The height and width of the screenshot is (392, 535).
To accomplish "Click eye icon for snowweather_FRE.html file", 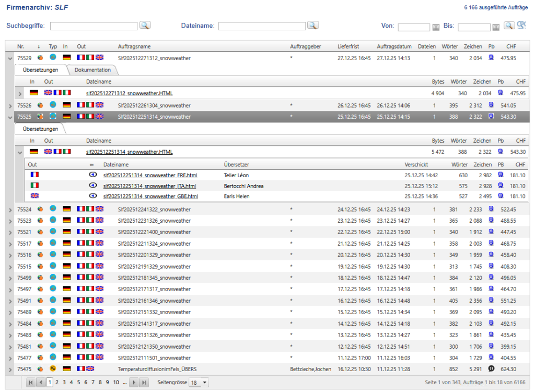I will click(93, 175).
